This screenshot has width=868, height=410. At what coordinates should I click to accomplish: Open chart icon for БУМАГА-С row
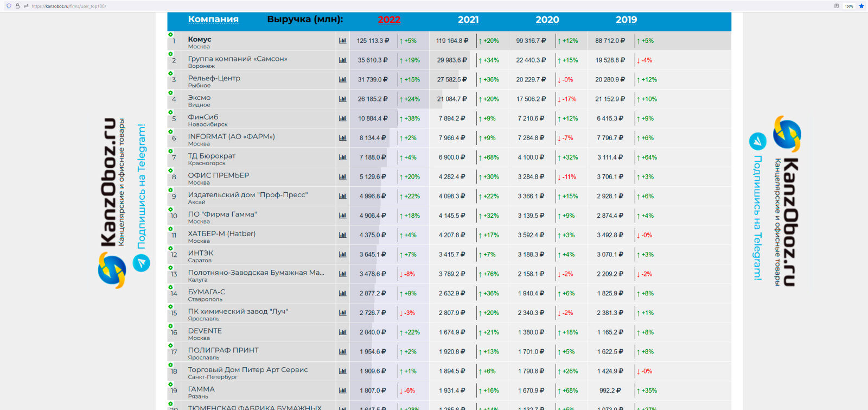(x=342, y=294)
